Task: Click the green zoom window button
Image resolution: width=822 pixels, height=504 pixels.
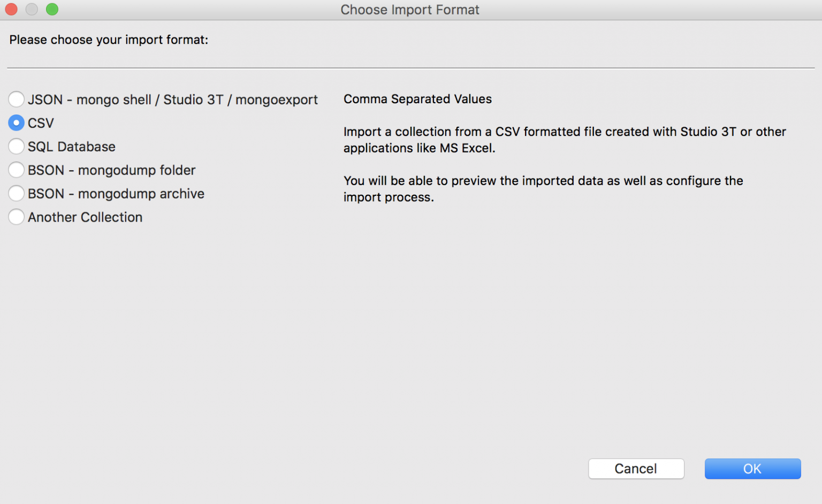Action: pyautogui.click(x=52, y=9)
